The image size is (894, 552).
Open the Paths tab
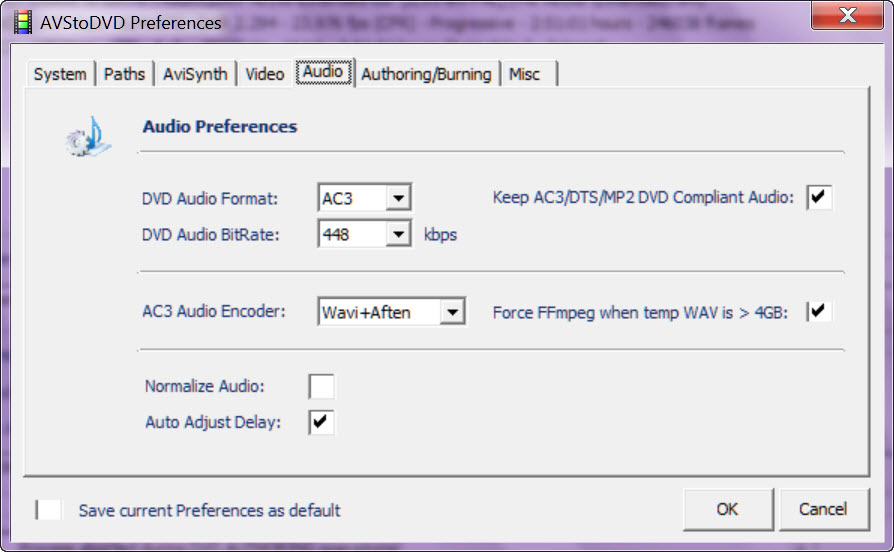tap(125, 74)
